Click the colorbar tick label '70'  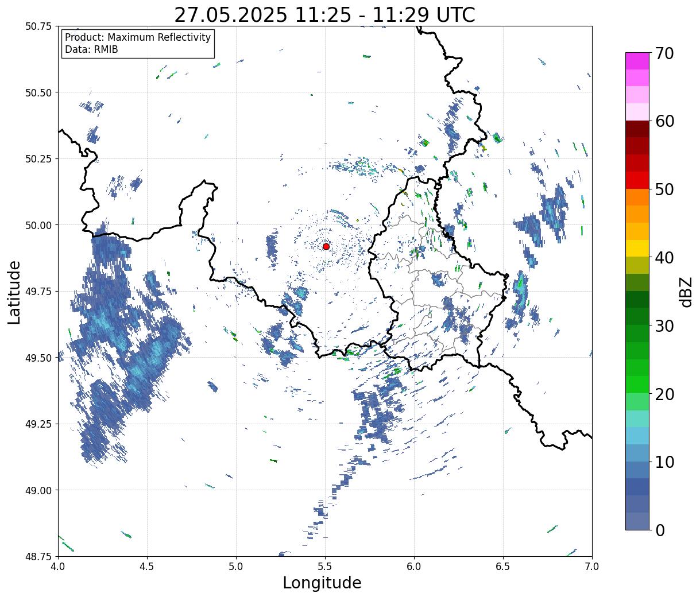click(664, 53)
